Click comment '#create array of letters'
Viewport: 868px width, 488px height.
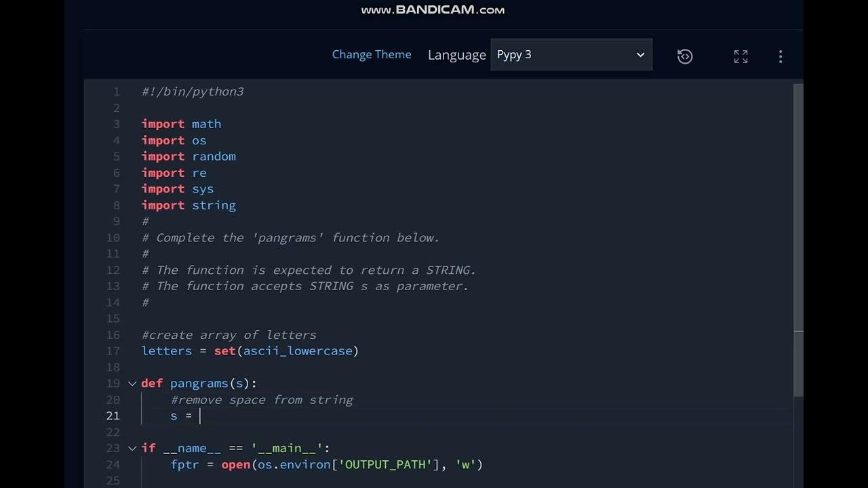click(229, 335)
